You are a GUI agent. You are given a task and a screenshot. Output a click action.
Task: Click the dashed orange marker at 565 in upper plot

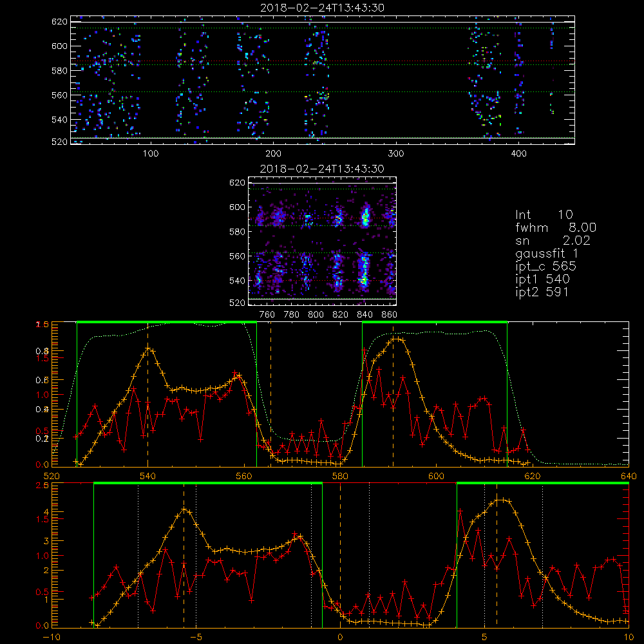pos(270,394)
